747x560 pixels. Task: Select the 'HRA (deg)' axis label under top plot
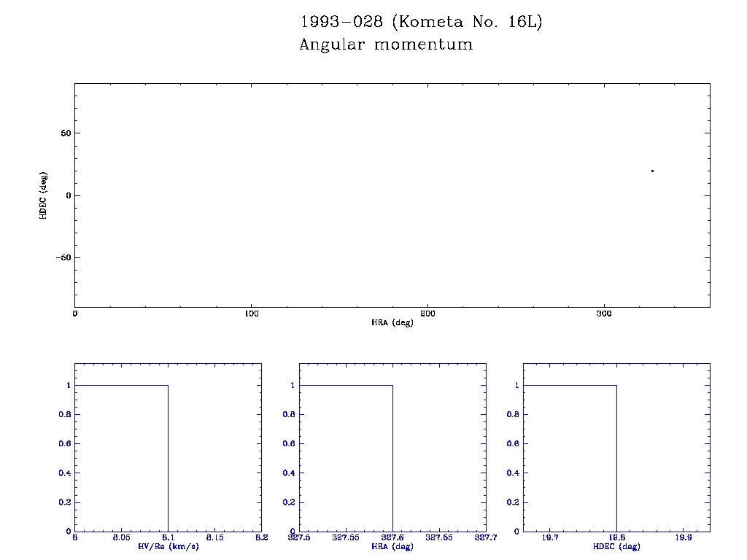[x=392, y=322]
